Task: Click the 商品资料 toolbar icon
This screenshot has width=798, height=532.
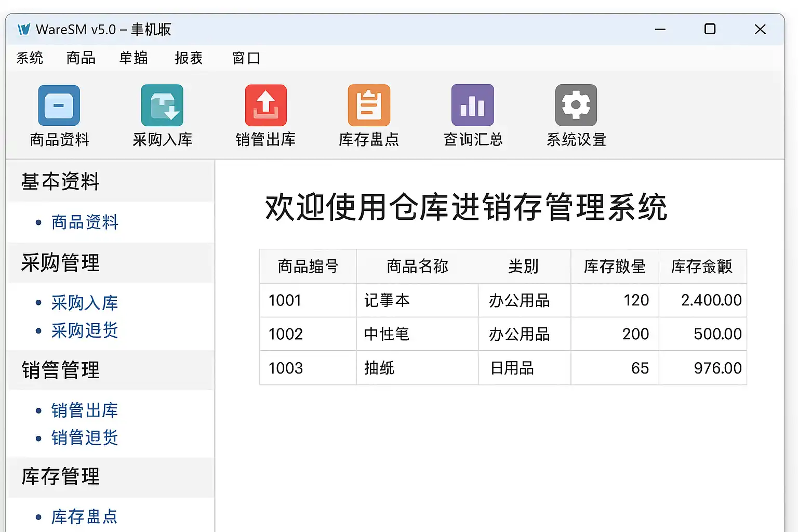Action: point(59,105)
